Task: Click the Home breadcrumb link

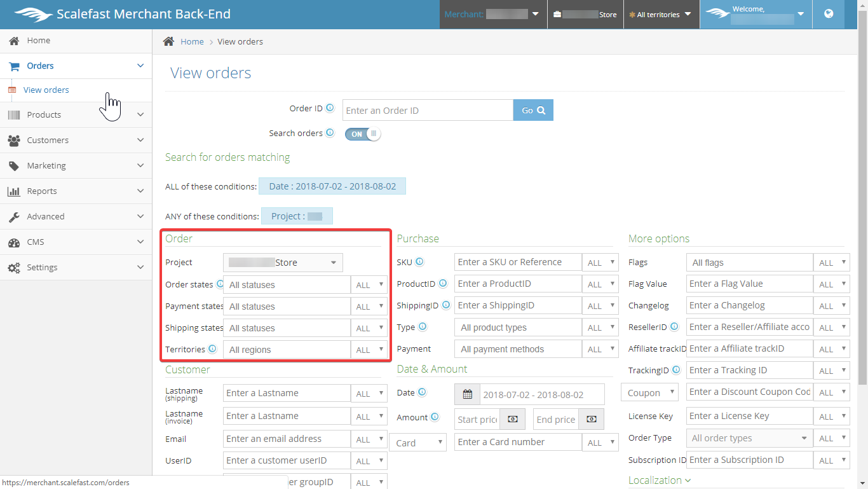Action: (x=192, y=42)
